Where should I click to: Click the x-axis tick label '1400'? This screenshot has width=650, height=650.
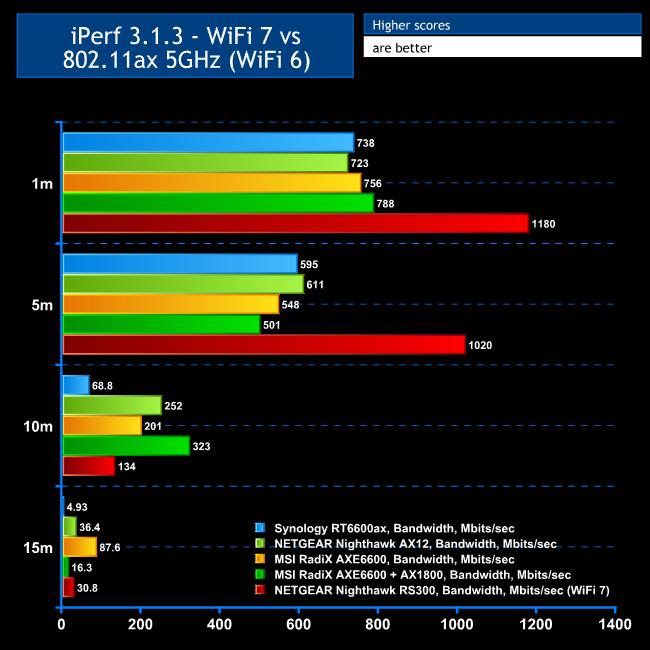pyautogui.click(x=615, y=624)
